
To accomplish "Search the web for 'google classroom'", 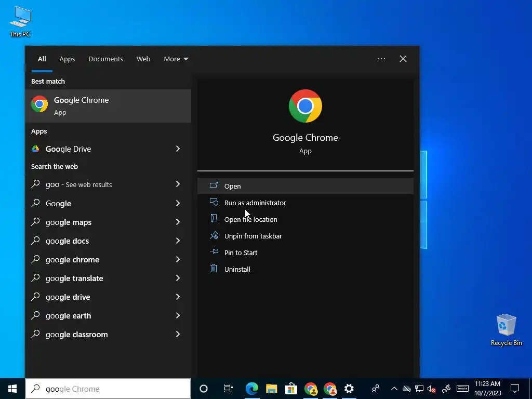I will [x=108, y=334].
